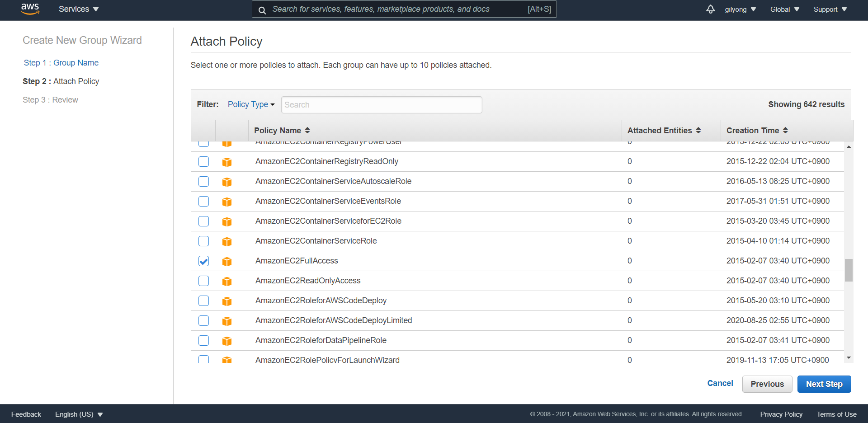
Task: Open the Terms of Use link
Action: (836, 414)
